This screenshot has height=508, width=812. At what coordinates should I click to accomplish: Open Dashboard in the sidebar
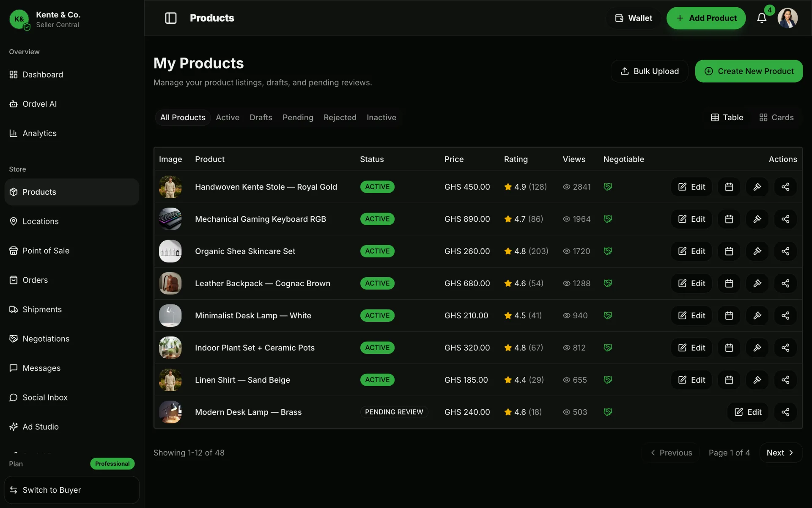[72, 75]
